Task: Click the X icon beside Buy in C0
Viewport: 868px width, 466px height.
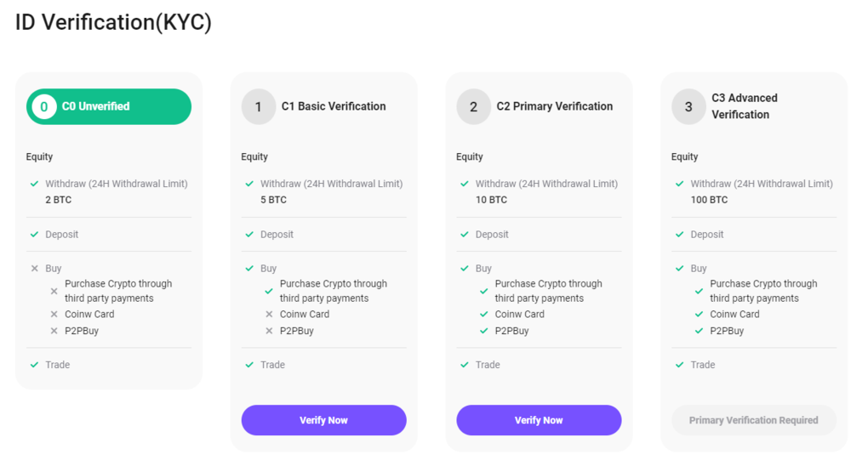Action: coord(35,269)
